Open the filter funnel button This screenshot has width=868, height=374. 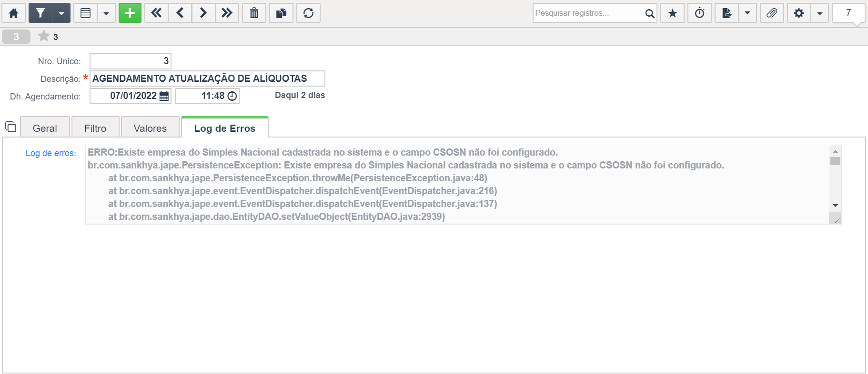click(x=40, y=13)
